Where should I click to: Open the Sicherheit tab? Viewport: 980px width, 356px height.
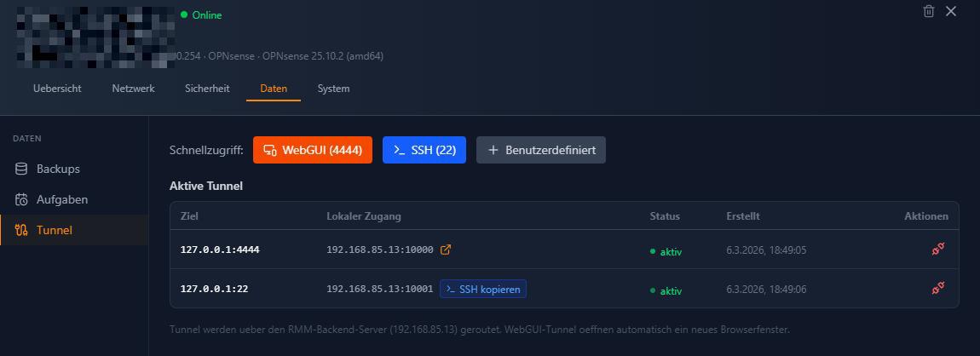[x=207, y=89]
